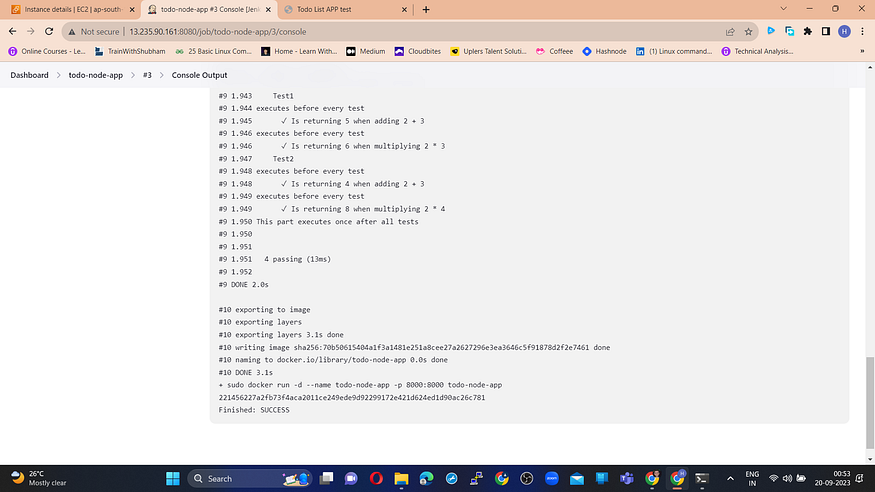Viewport: 875px width, 492px height.
Task: Open Microsoft Teams on the taskbar
Action: click(627, 479)
